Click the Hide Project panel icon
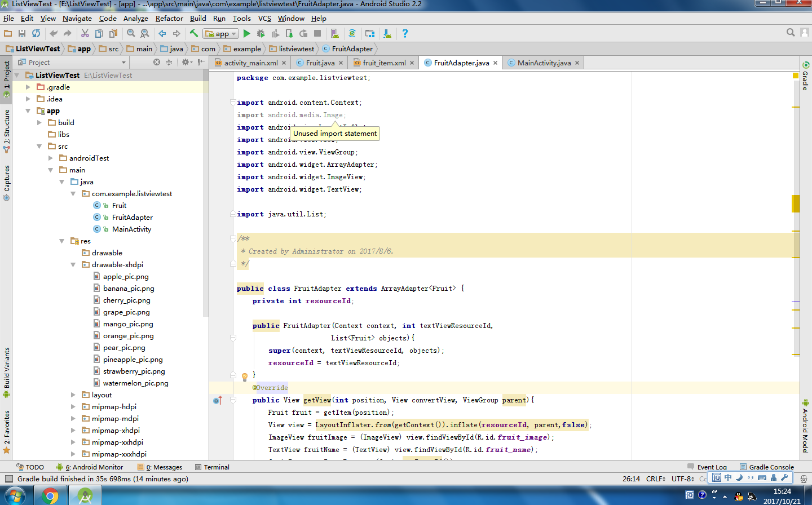This screenshot has width=812, height=505. click(x=201, y=62)
